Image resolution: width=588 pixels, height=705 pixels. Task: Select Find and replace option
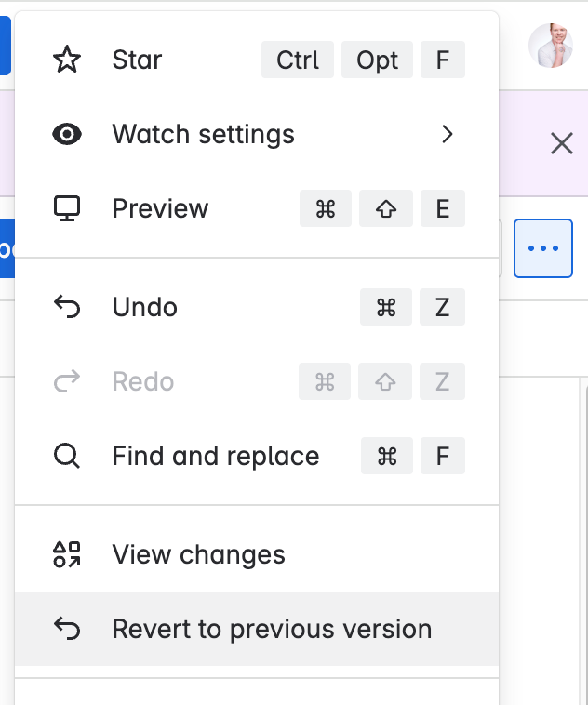click(257, 456)
